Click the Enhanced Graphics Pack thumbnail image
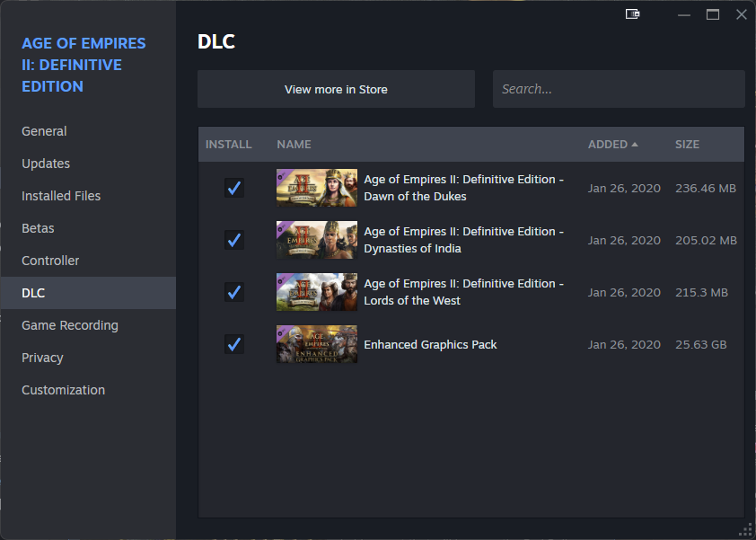Screen dimensions: 756x540 point(317,344)
